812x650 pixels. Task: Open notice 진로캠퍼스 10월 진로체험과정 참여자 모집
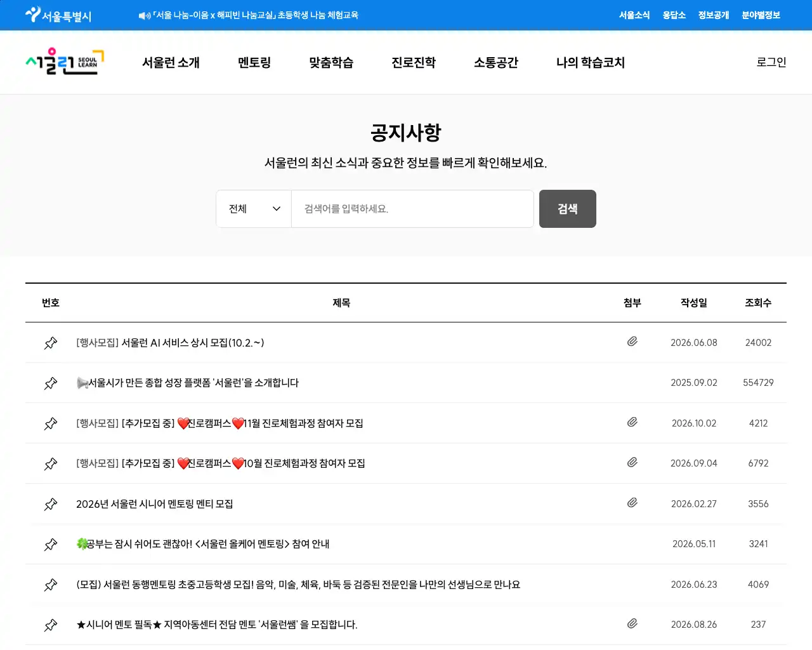(x=221, y=463)
